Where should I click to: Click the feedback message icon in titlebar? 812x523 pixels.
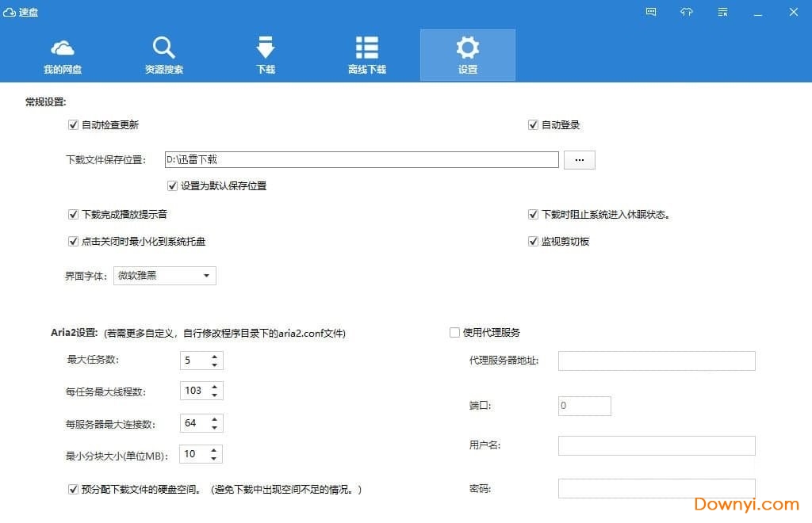click(x=650, y=12)
